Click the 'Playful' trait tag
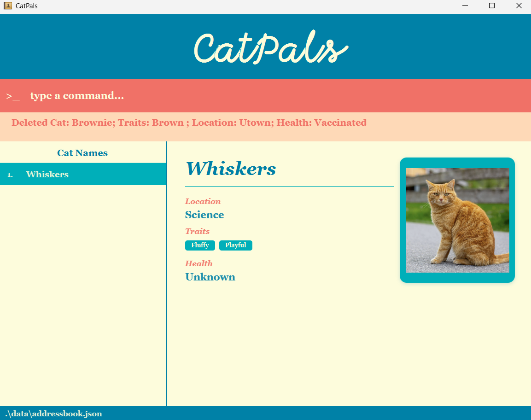Image resolution: width=531 pixels, height=420 pixels. (235, 245)
